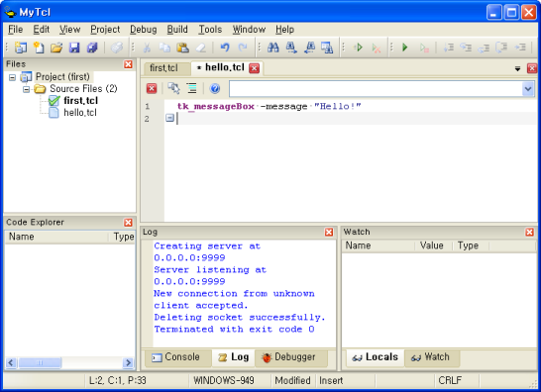Click the small green Run icon
The width and height of the screenshot is (541, 392).
click(358, 48)
